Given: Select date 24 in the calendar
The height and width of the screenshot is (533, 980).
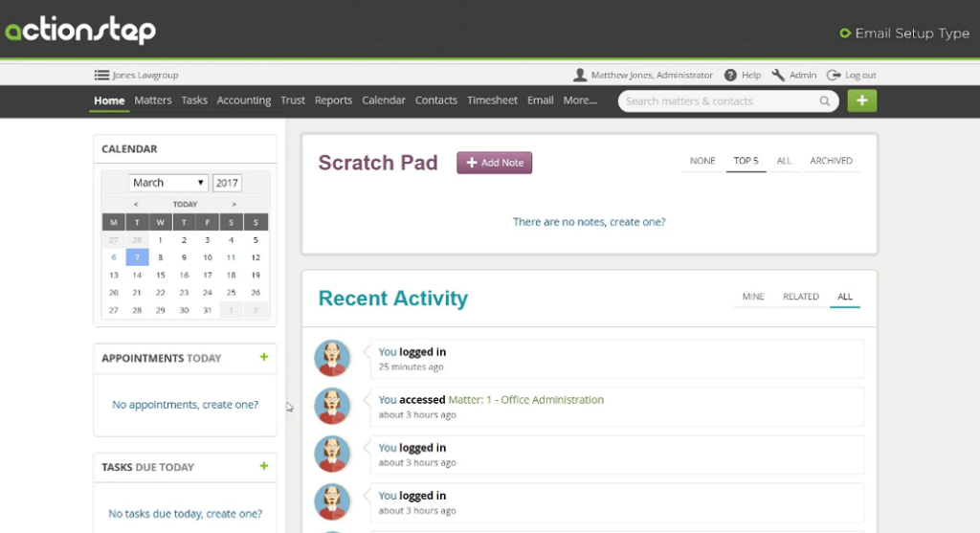Looking at the screenshot, I should [x=208, y=293].
